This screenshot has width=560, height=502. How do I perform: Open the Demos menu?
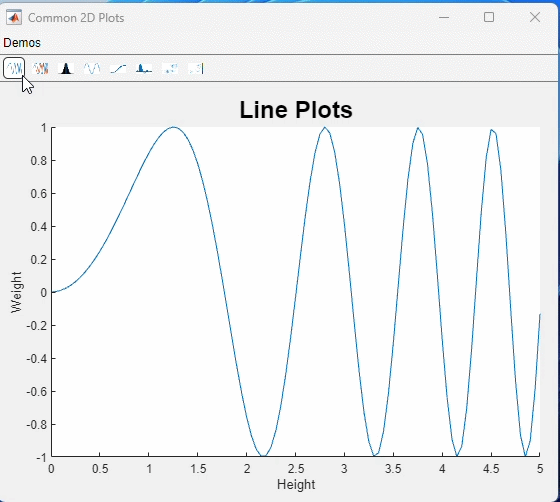point(22,43)
